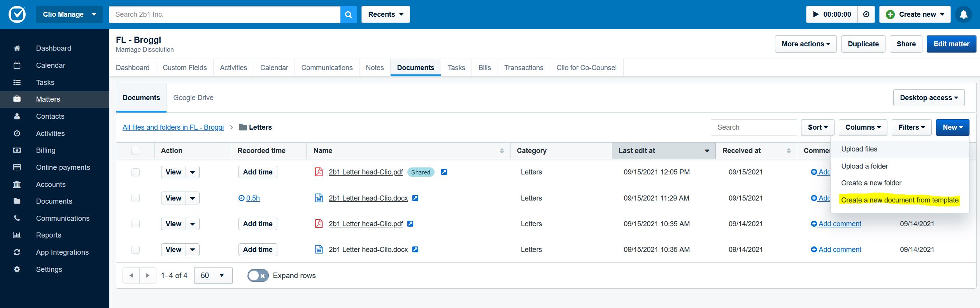
Task: Click Word icon of 11:29 AM docx file
Action: click(319, 198)
